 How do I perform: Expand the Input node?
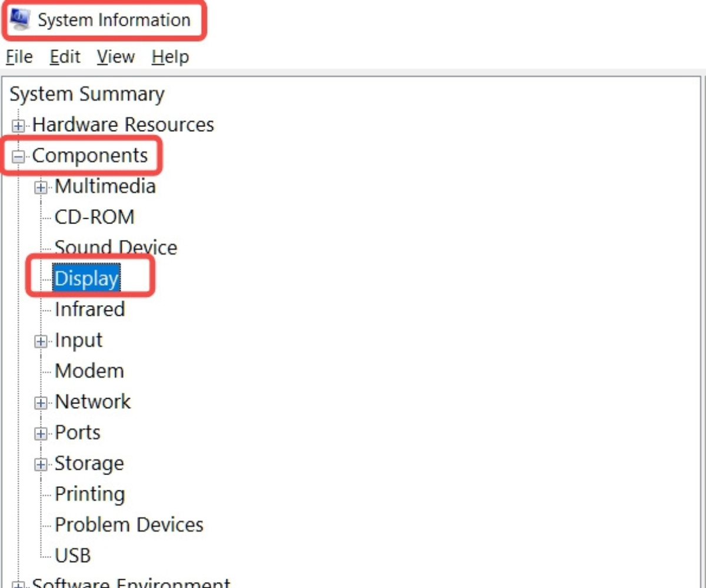click(41, 341)
